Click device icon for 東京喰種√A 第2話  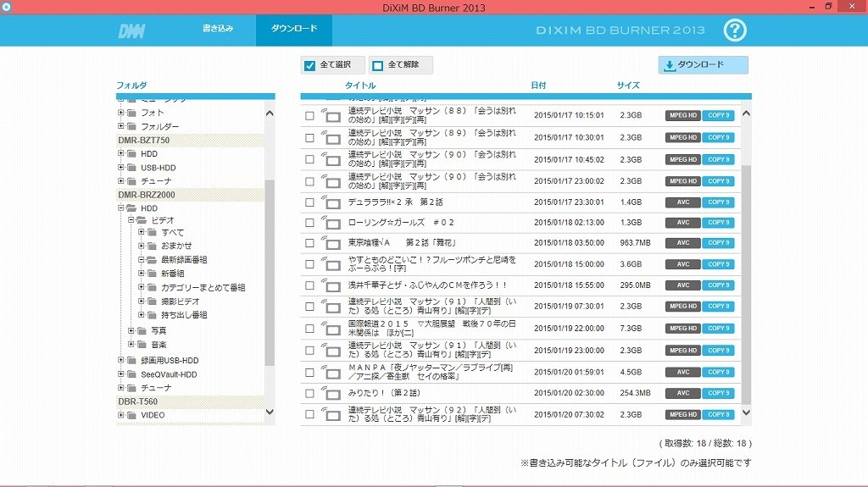tap(331, 243)
